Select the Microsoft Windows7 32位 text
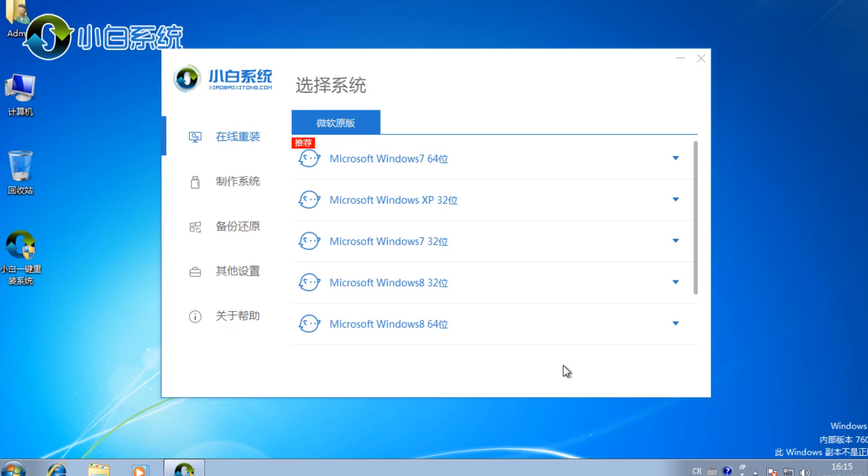 389,242
